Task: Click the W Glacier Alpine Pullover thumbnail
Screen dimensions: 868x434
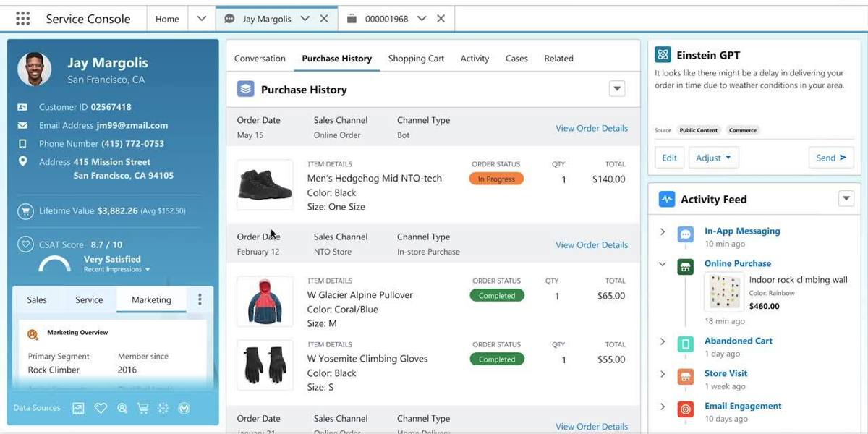Action: [x=265, y=301]
